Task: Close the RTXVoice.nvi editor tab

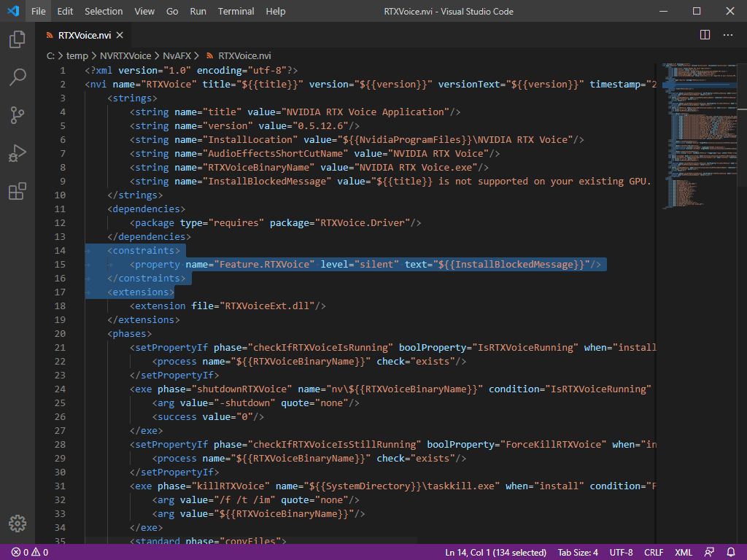Action: 120,35
